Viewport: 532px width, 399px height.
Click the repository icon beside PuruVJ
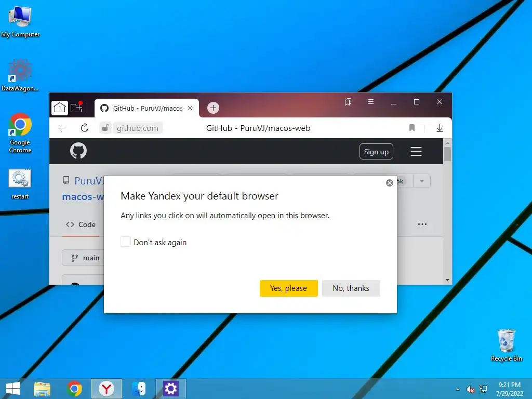point(66,180)
